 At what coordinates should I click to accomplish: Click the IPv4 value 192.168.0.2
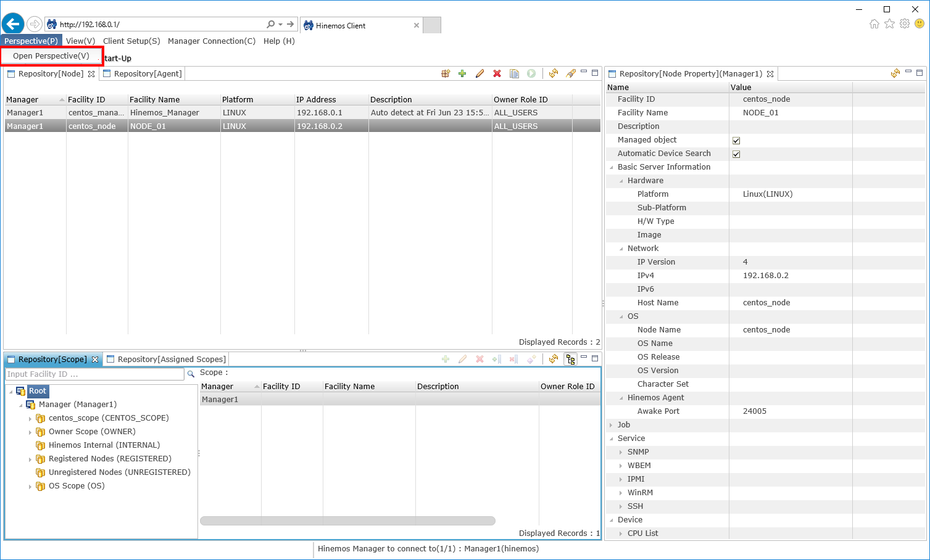click(766, 276)
